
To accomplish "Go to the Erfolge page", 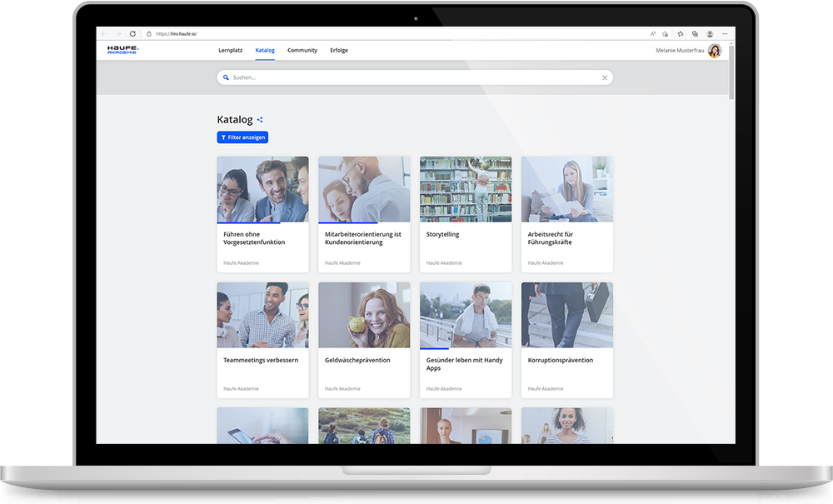I will (x=339, y=50).
